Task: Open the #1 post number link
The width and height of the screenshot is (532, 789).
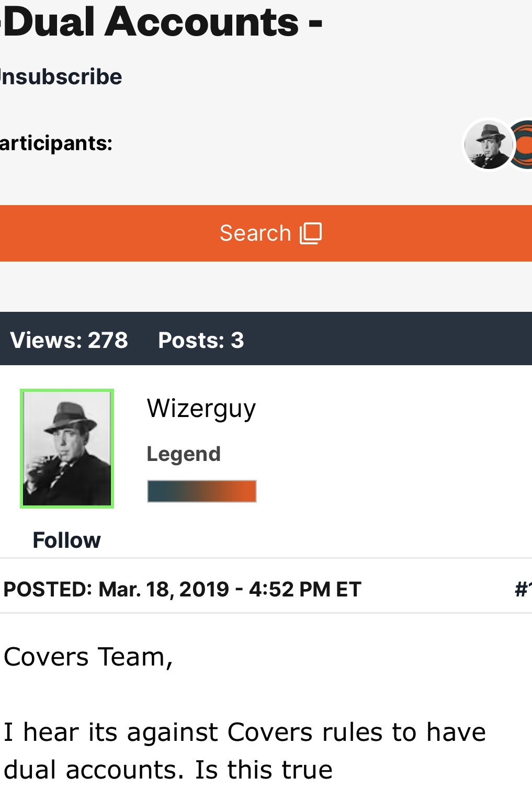Action: (x=523, y=589)
